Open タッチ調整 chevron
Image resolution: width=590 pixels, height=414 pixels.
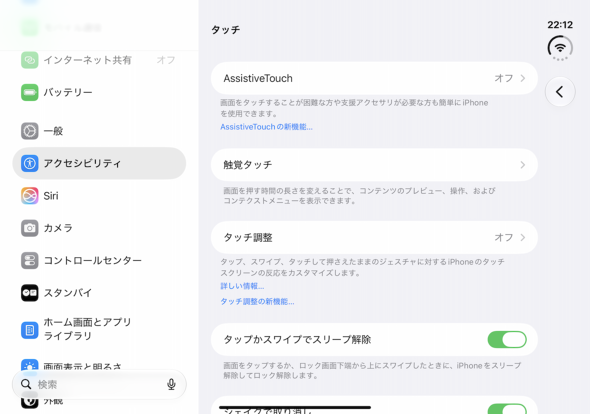click(523, 237)
